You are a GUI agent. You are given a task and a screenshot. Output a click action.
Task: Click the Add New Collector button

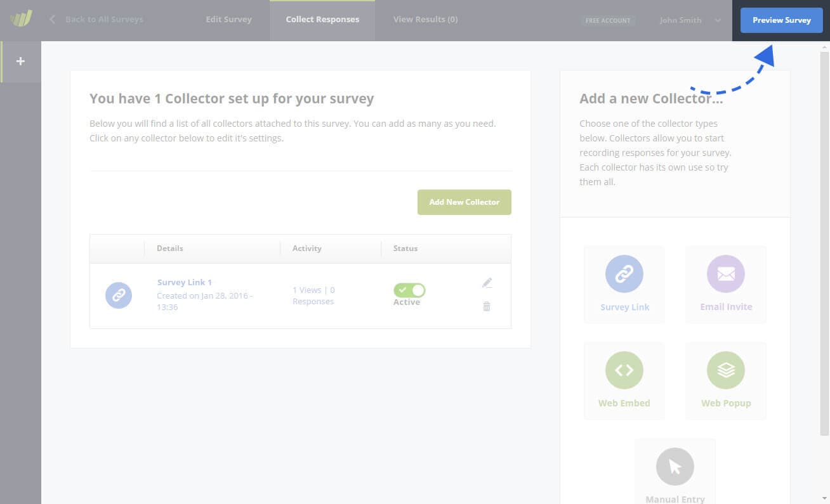point(464,202)
